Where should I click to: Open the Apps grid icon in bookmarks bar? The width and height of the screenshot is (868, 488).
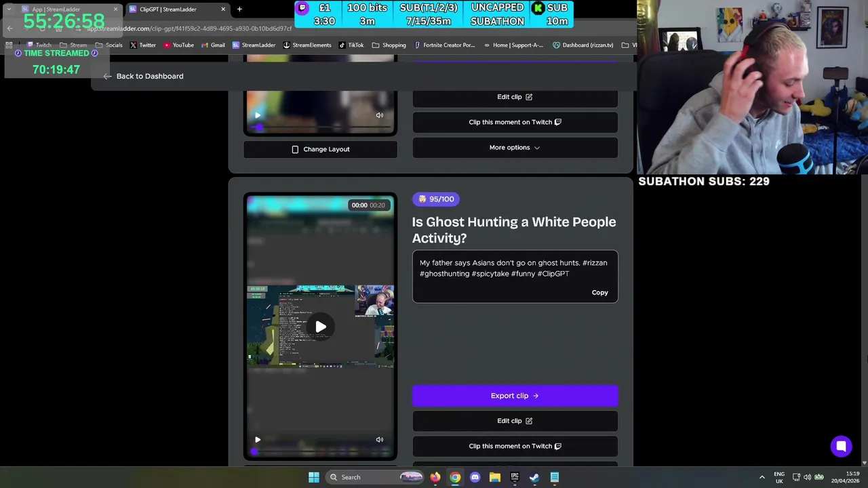(x=9, y=45)
